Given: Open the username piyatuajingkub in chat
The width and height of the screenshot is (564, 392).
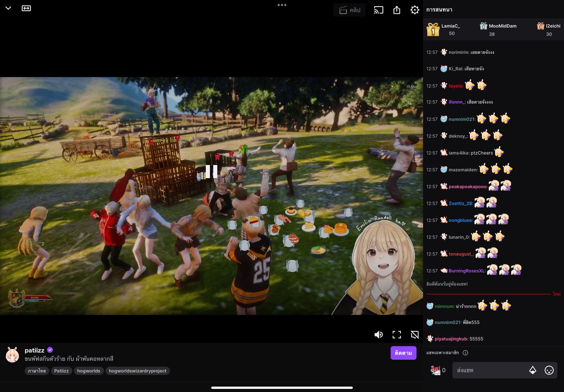Looking at the screenshot, I should 451,339.
